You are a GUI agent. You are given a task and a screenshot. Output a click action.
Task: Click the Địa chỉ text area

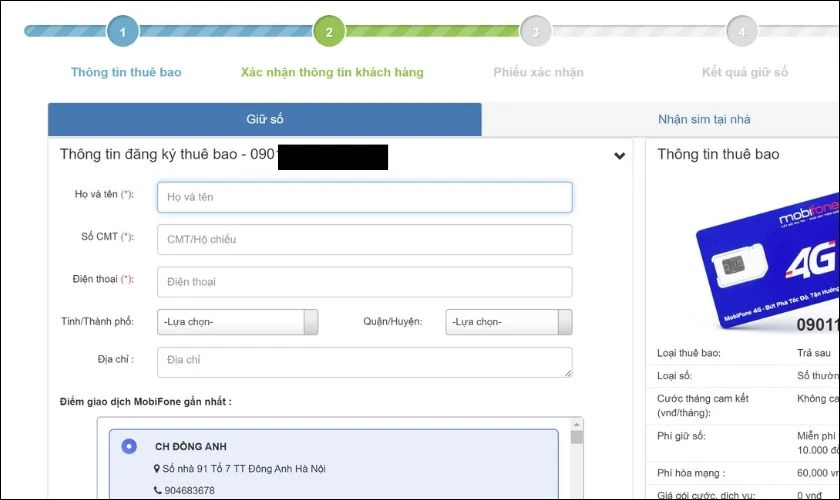pyautogui.click(x=365, y=362)
